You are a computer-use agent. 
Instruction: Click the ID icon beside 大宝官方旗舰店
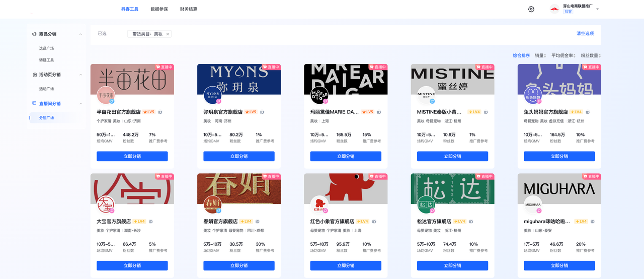[150, 222]
